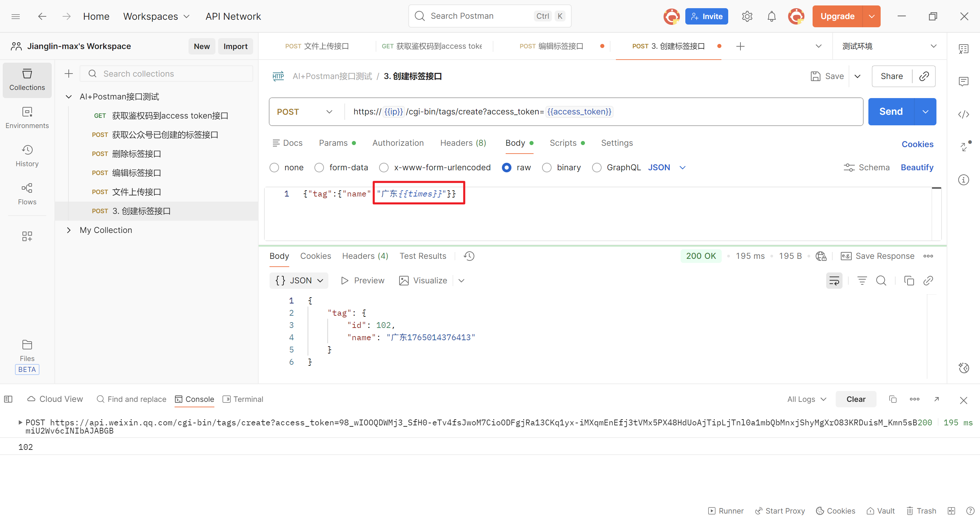This screenshot has width=980, height=519.
Task: Copy the response body
Action: tap(909, 281)
